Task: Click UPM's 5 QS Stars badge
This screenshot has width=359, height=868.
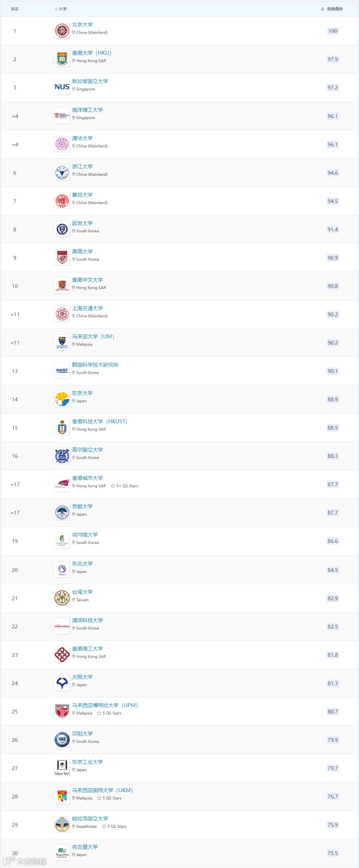Action: click(x=109, y=713)
